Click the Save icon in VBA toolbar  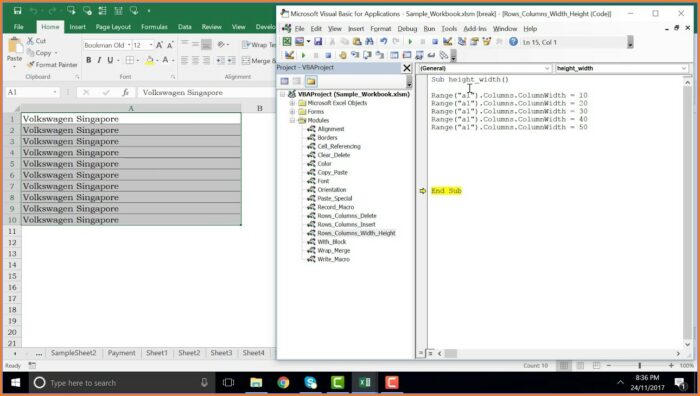pos(318,42)
